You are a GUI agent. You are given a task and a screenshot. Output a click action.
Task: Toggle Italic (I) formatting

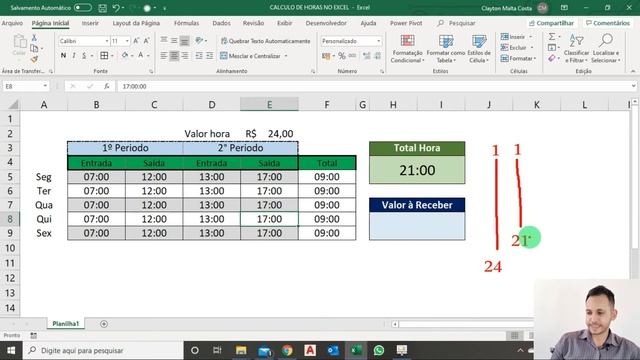click(x=74, y=56)
